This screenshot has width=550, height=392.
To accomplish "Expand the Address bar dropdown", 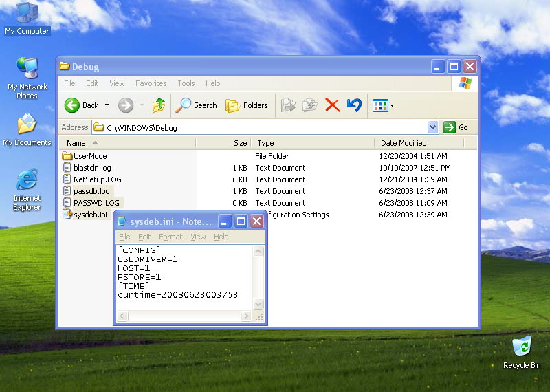I will click(x=433, y=127).
